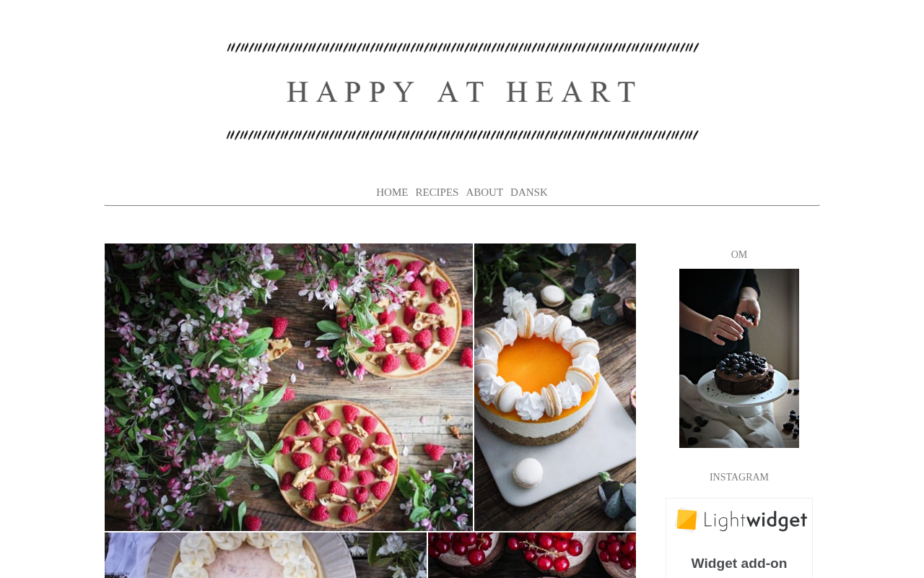The width and height of the screenshot is (924, 578).
Task: Switch language via DANSK link
Action: [529, 192]
